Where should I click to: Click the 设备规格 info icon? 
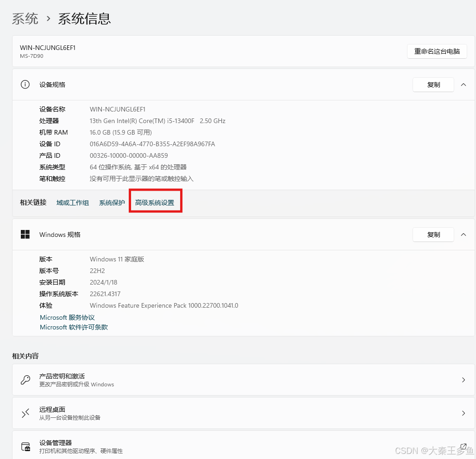tap(25, 84)
